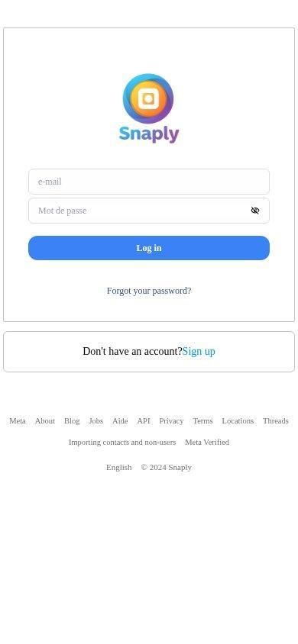Open the Threads footer link

point(276,421)
